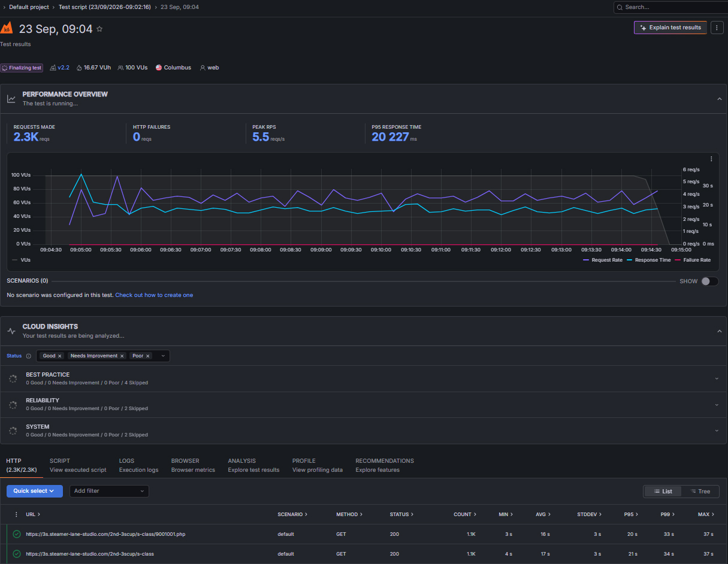Expand the System insights section
Viewport: 728px width, 564px height.
pos(717,430)
